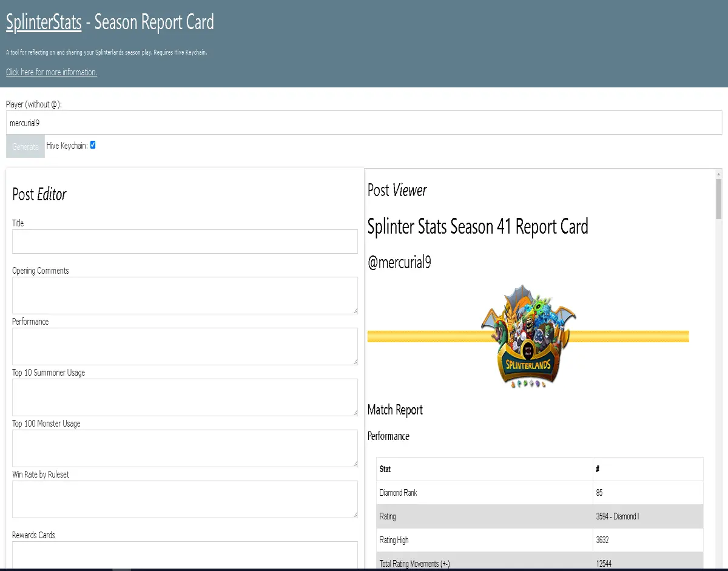Open the SplinterStats header link

(44, 22)
